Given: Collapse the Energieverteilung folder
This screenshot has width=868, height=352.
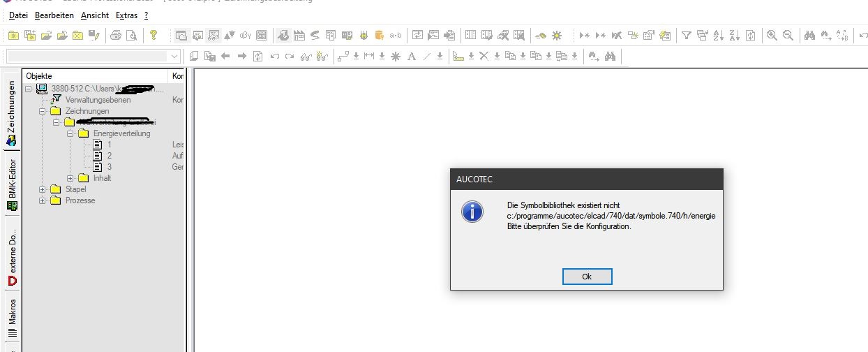Looking at the screenshot, I should pyautogui.click(x=70, y=133).
